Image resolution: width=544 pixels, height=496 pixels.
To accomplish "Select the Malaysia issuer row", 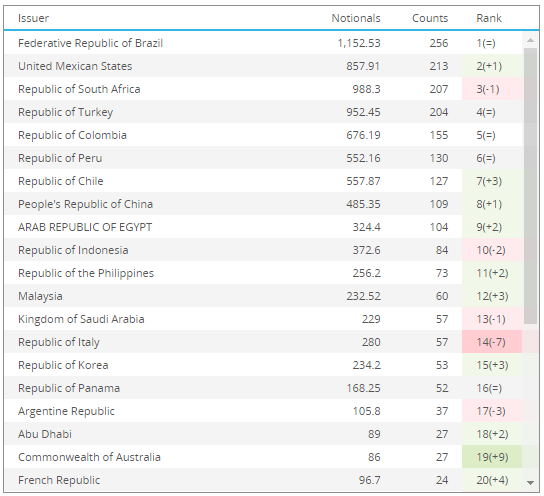I will pyautogui.click(x=263, y=296).
